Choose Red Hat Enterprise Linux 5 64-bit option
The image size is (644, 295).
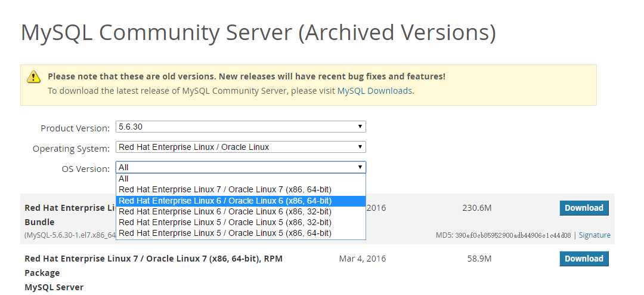pyautogui.click(x=241, y=233)
